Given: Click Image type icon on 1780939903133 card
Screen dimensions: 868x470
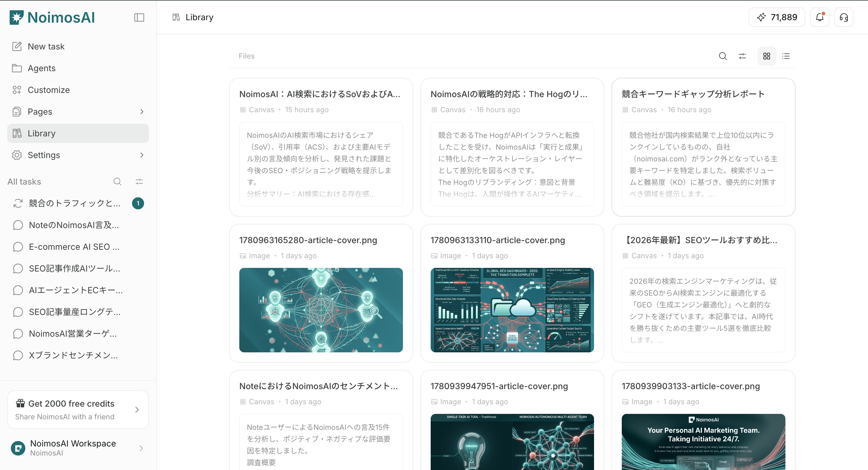Looking at the screenshot, I should point(625,402).
